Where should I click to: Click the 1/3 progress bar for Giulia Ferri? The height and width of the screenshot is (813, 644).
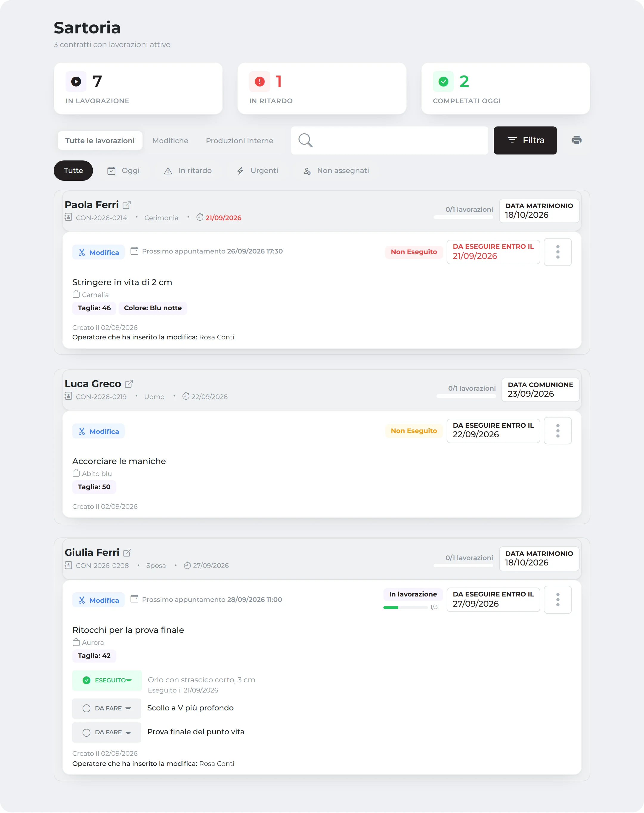pos(405,608)
